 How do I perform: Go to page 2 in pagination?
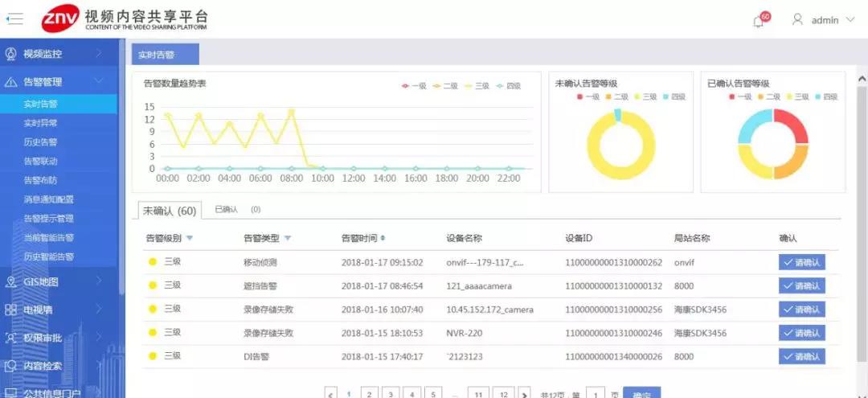(x=370, y=394)
